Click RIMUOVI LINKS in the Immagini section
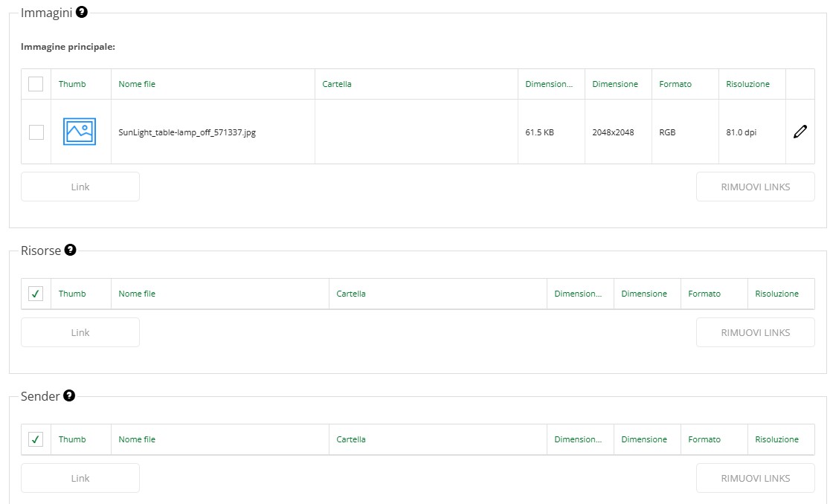This screenshot has height=504, width=833. (x=756, y=187)
